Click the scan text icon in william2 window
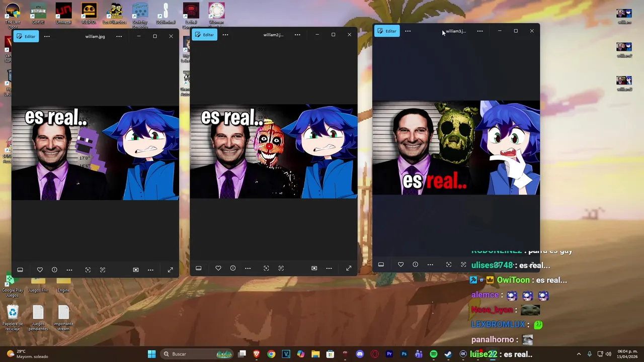 tap(281, 268)
